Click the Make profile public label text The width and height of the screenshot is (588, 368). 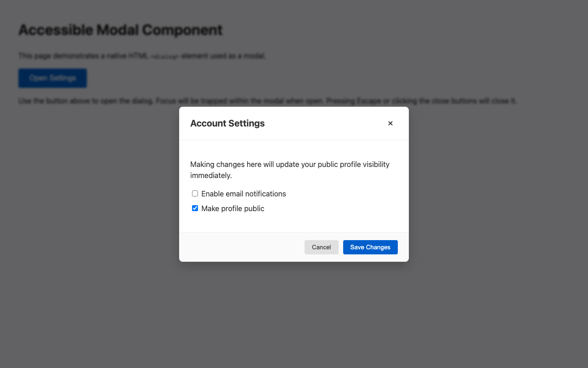[232, 208]
